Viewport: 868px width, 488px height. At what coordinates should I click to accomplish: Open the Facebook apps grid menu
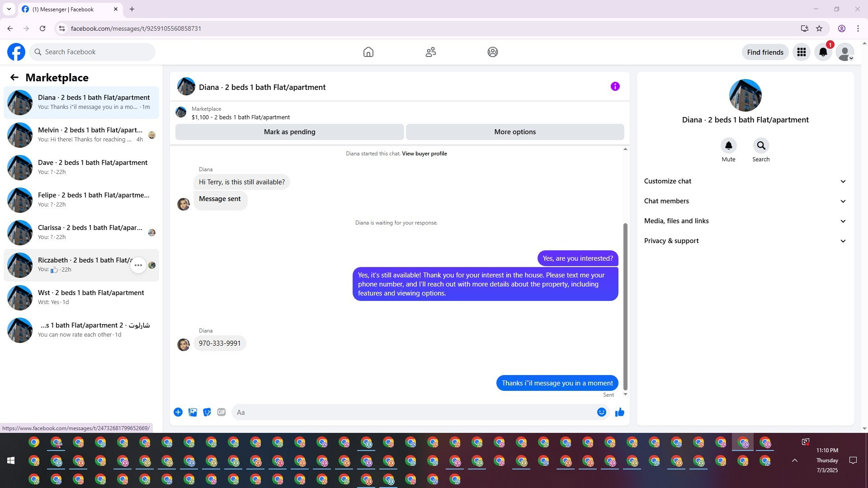click(801, 52)
